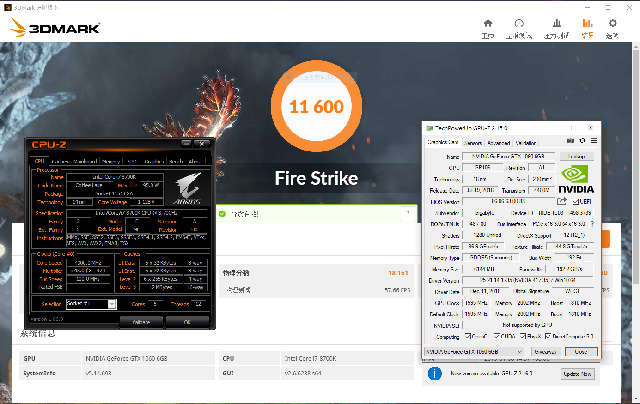The height and width of the screenshot is (404, 640).
Task: Click the Giveaway button in GPU-Z
Action: point(545,352)
